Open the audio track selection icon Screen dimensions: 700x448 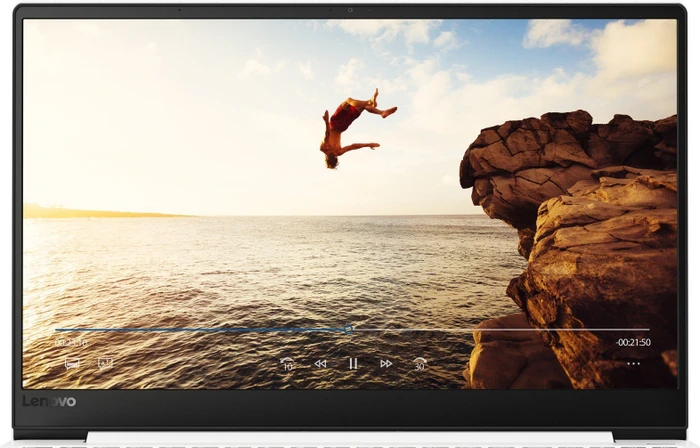(105, 363)
